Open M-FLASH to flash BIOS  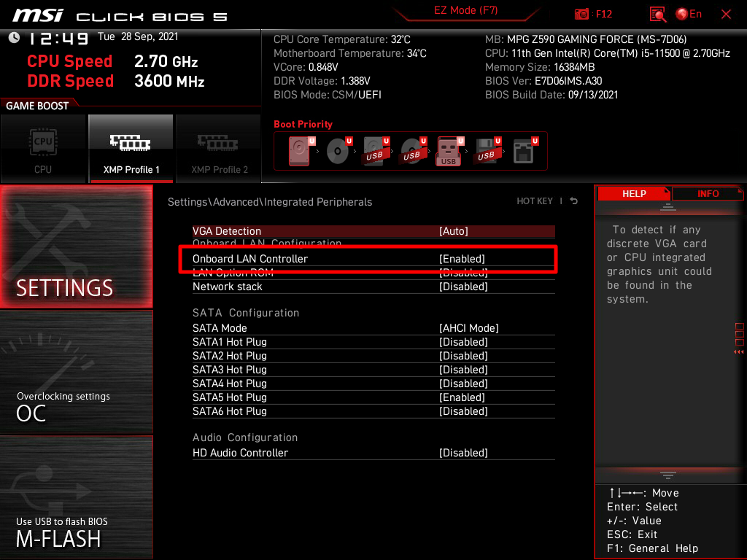pyautogui.click(x=76, y=499)
